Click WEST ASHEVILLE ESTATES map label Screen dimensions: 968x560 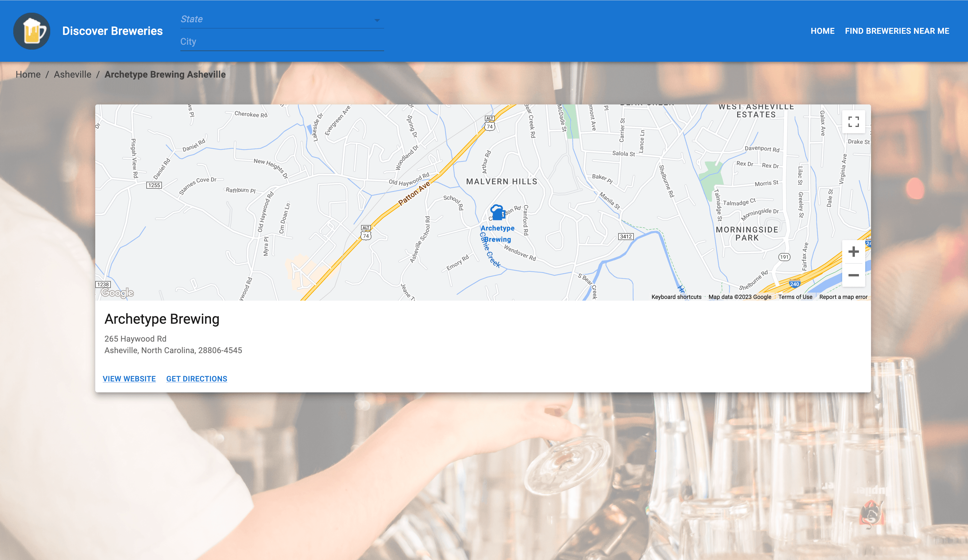[756, 110]
